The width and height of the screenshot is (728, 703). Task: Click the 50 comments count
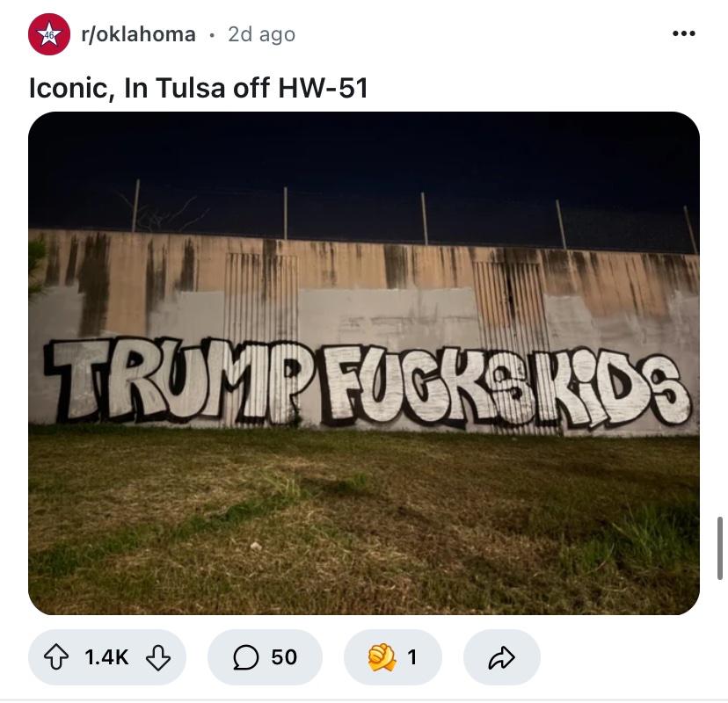pos(284,657)
